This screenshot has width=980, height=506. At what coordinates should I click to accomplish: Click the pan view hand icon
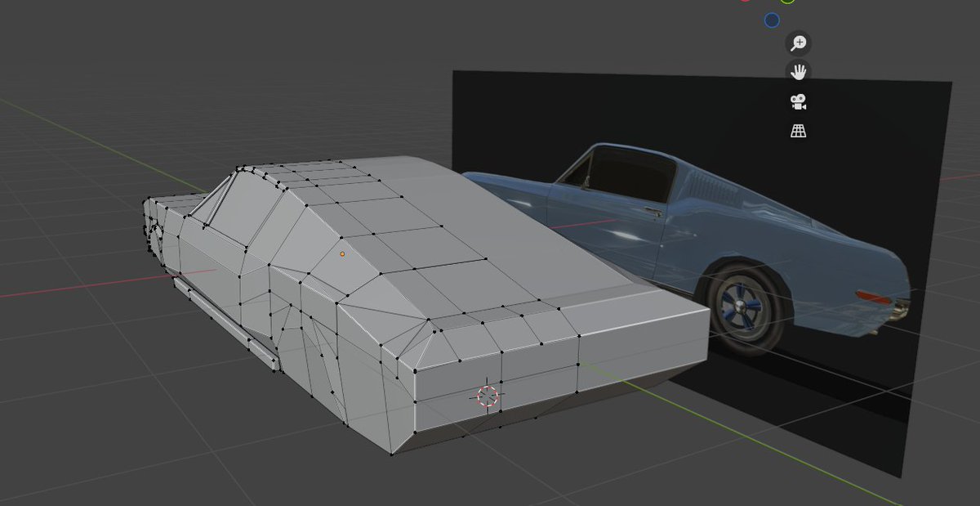coord(799,72)
